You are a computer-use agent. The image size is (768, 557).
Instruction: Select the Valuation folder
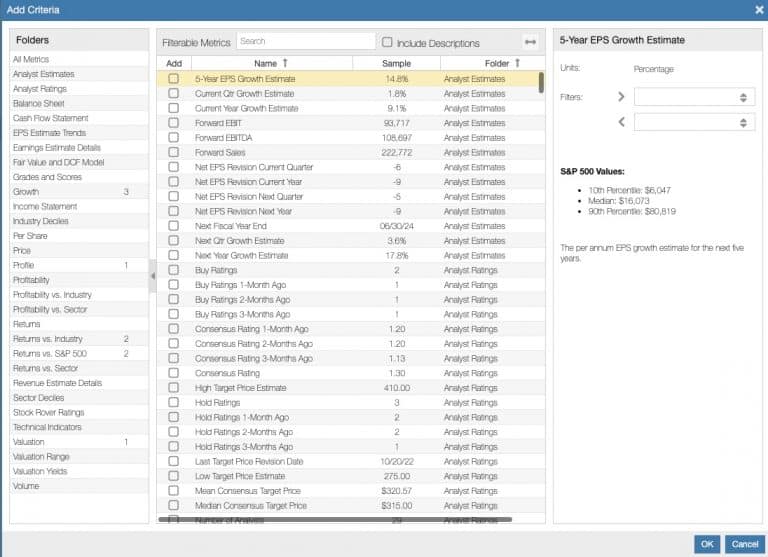(29, 442)
